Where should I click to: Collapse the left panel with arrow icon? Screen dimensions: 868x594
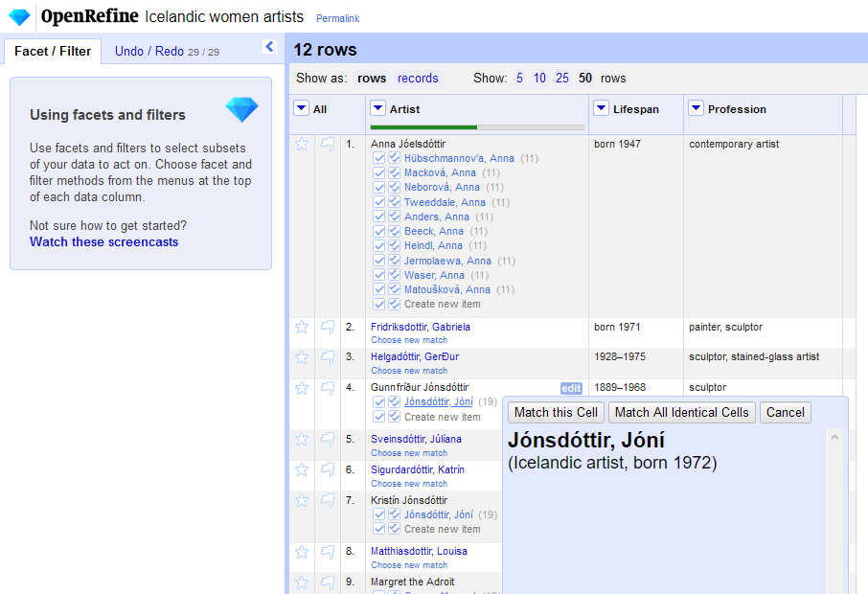[269, 47]
